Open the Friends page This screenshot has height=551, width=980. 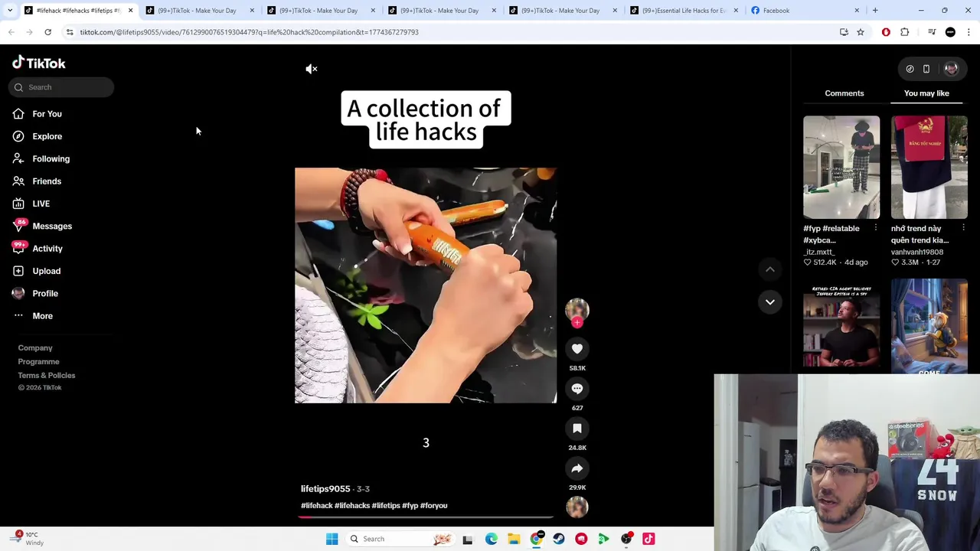(x=47, y=181)
